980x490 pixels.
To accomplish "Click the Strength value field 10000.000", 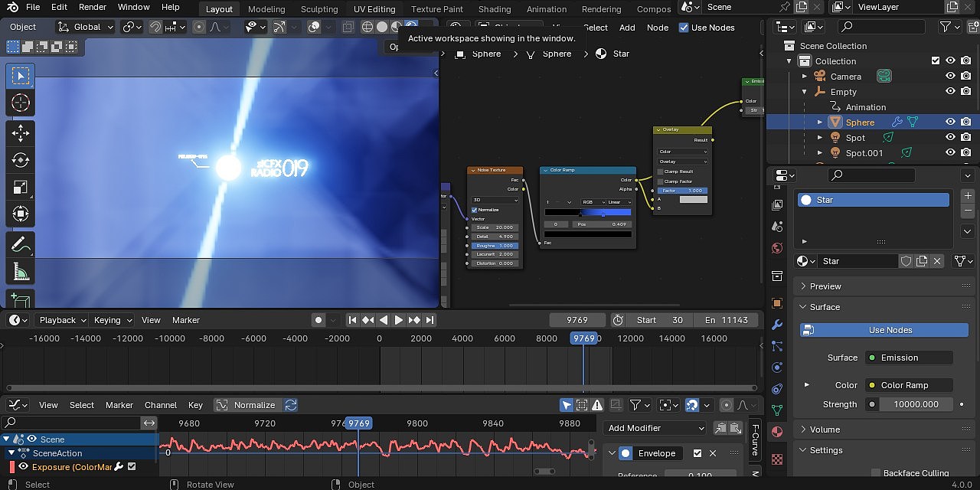I will pos(916,404).
